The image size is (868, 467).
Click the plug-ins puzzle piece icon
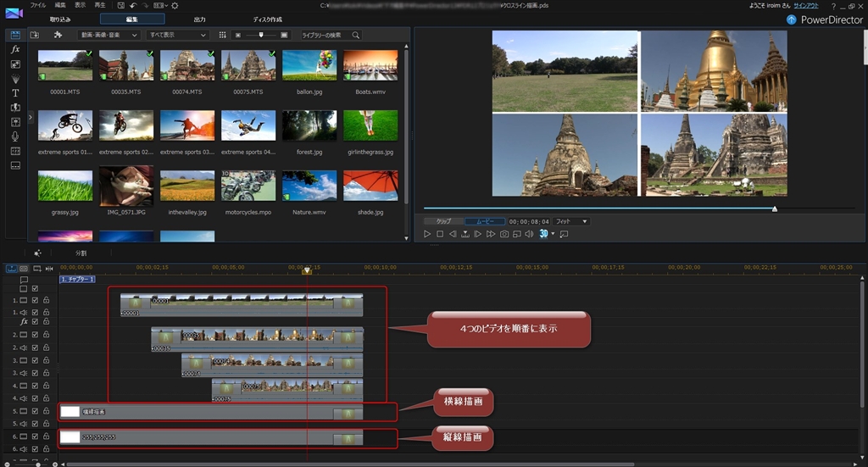[x=58, y=35]
